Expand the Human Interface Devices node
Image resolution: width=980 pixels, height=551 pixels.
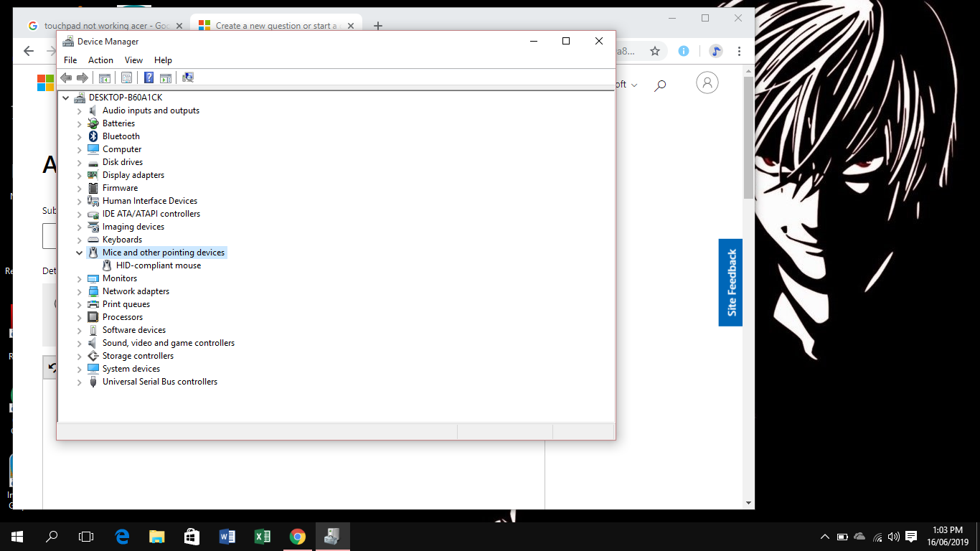(80, 201)
